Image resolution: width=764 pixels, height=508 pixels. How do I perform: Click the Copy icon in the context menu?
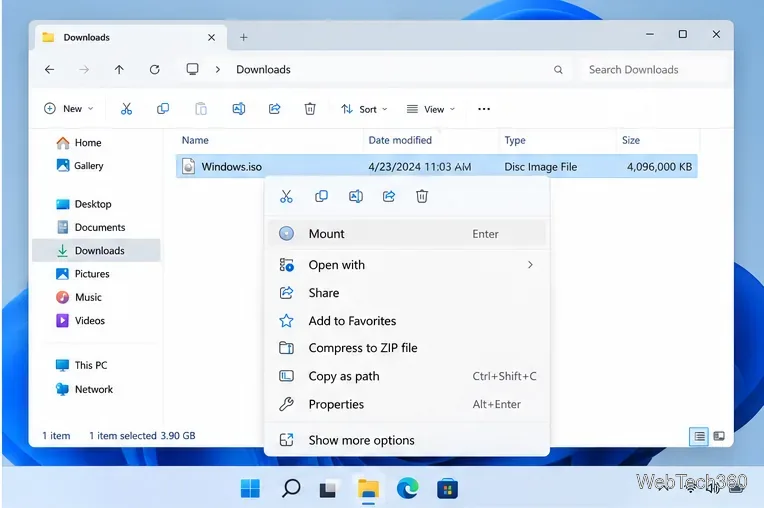(321, 196)
